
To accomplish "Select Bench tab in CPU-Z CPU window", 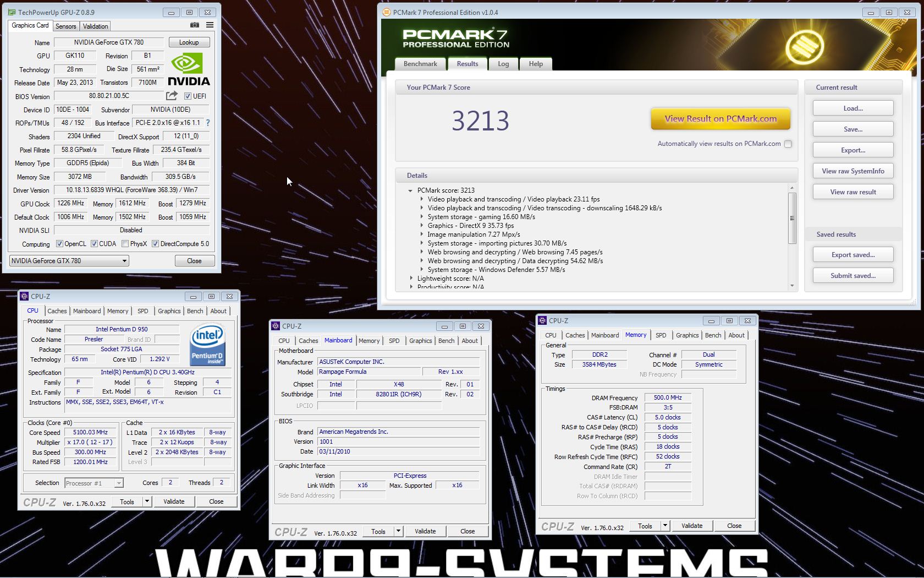I will coord(195,311).
